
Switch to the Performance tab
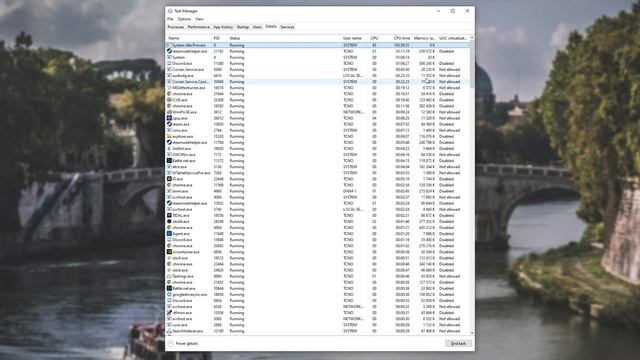[198, 27]
